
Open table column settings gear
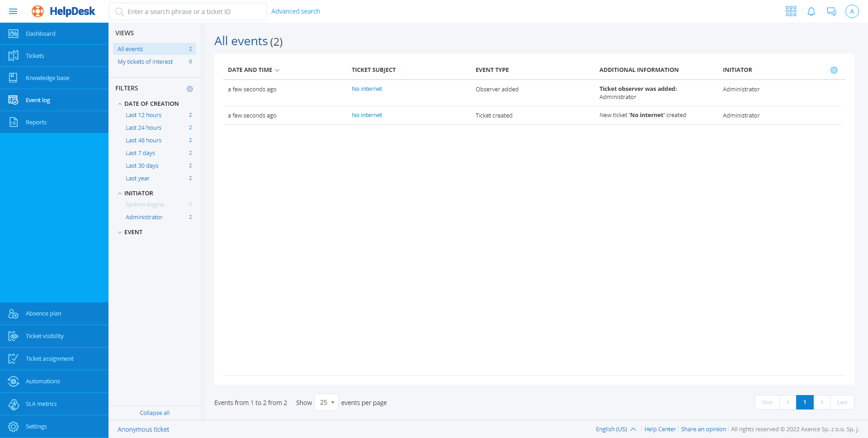[x=834, y=70]
